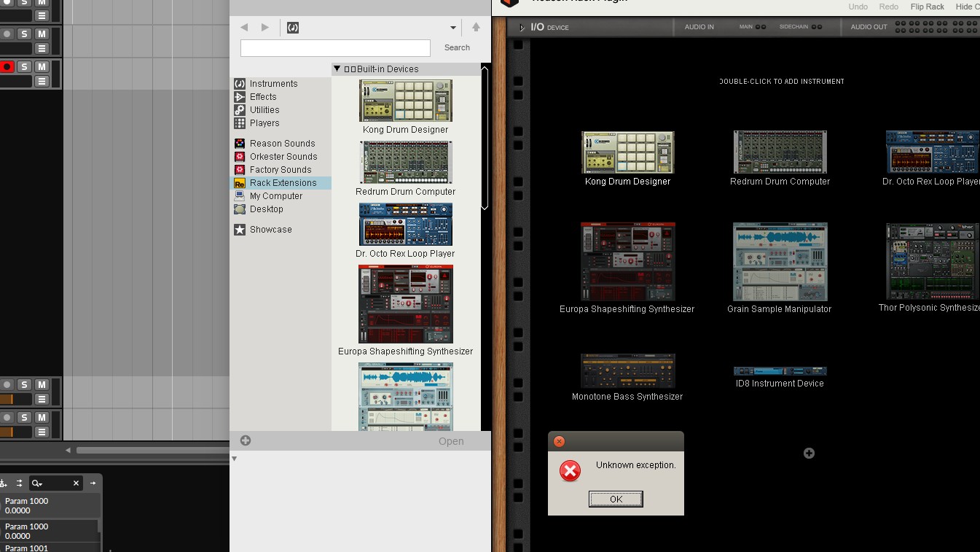Solo the bottommost track in the track list

(x=24, y=417)
